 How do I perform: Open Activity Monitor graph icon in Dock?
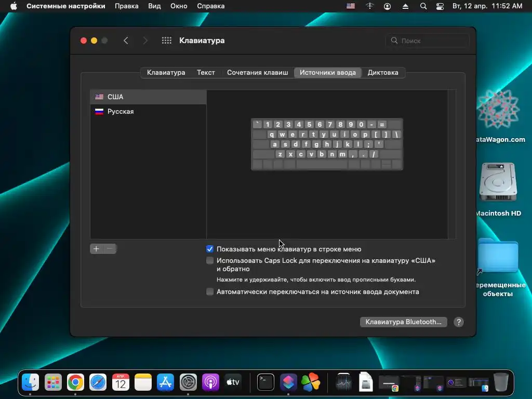pos(344,382)
